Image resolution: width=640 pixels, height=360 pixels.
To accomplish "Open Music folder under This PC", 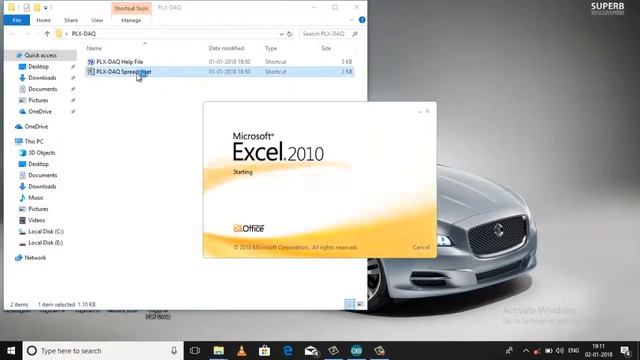I will click(x=36, y=198).
